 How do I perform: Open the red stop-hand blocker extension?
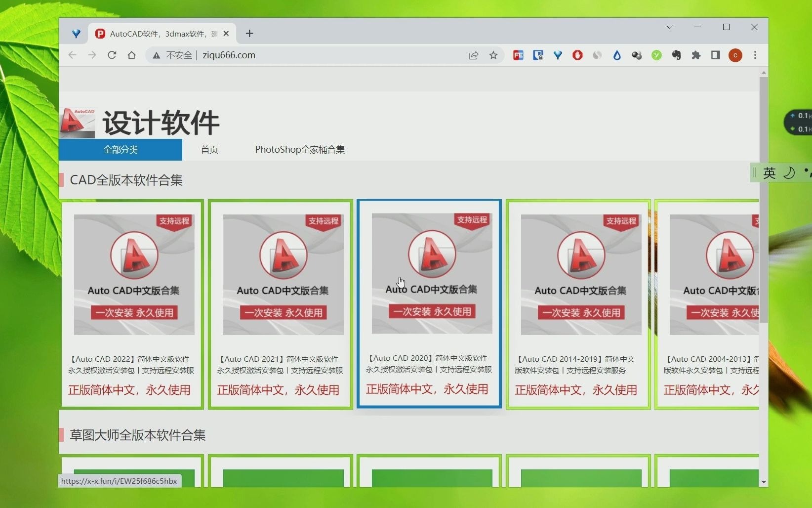(577, 55)
